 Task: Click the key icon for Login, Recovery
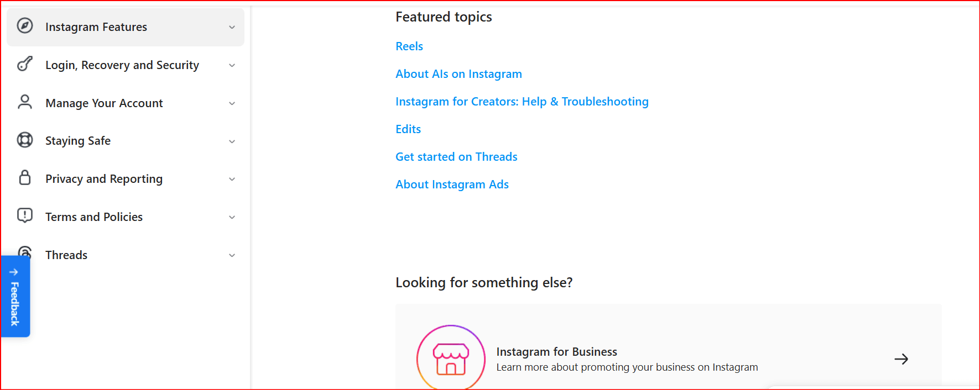[25, 64]
